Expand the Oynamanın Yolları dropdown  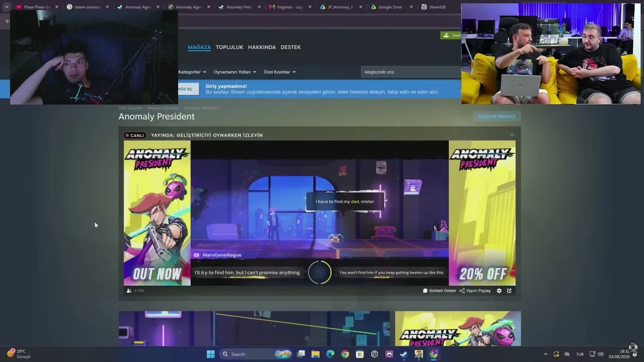[x=235, y=72]
